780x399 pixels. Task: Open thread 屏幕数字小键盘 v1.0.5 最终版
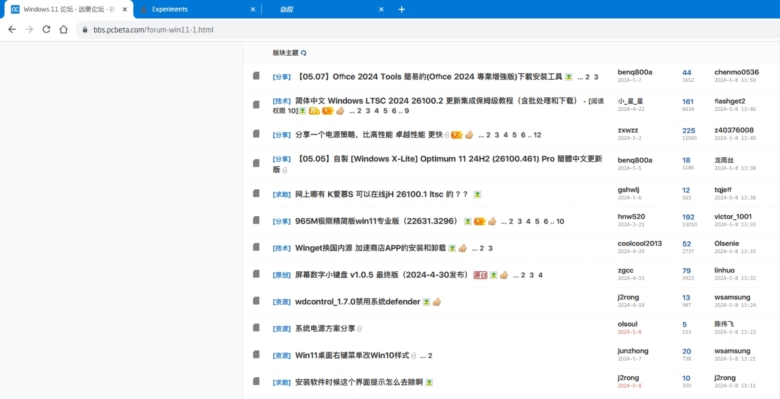tap(383, 275)
